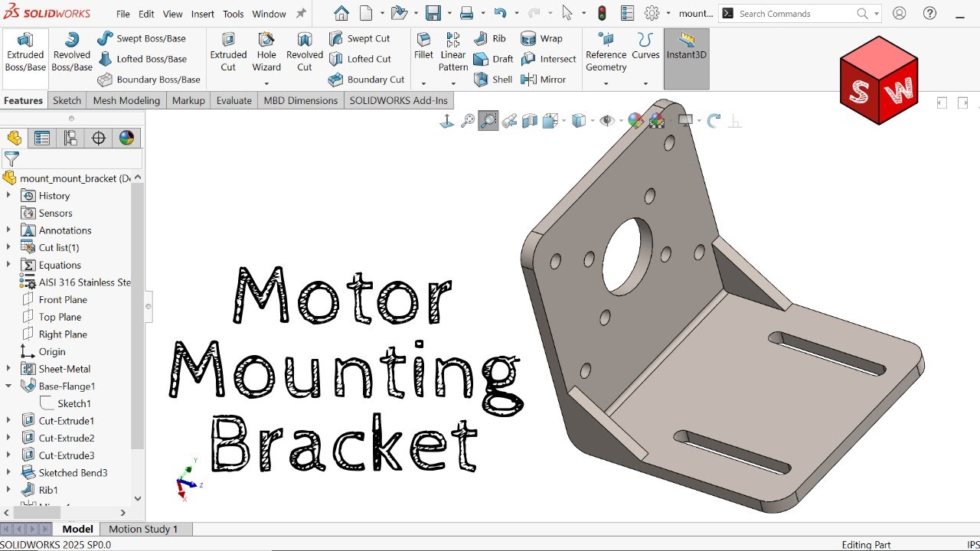Select the Fillet tool
Viewport: 980px width, 551px height.
click(423, 46)
